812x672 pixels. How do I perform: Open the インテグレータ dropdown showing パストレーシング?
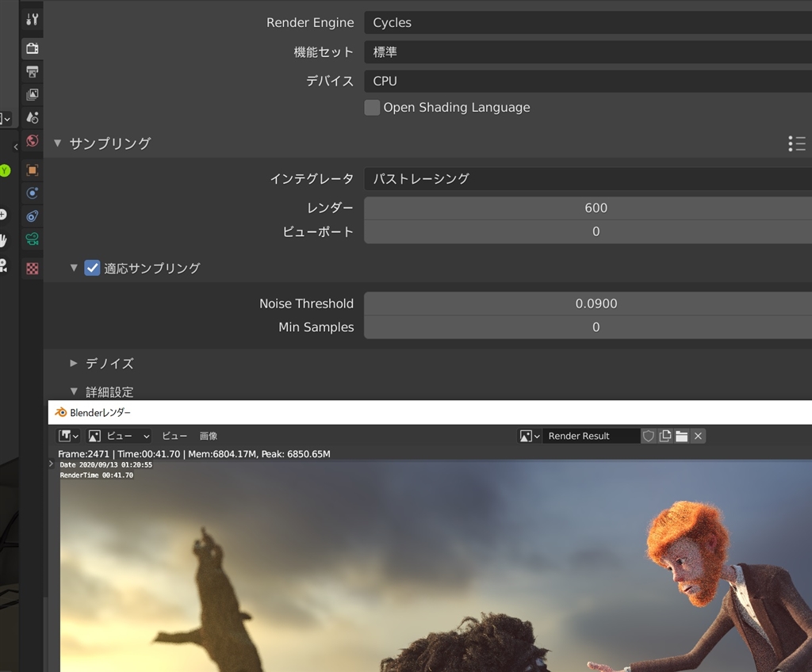pos(588,178)
